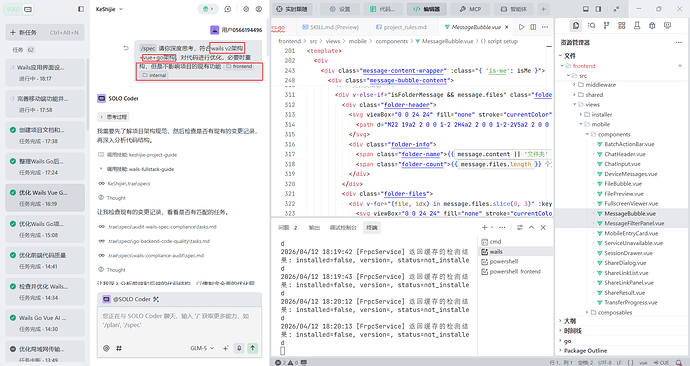
Task: Select the Explorer files icon in right sidebar
Action: [576, 26]
